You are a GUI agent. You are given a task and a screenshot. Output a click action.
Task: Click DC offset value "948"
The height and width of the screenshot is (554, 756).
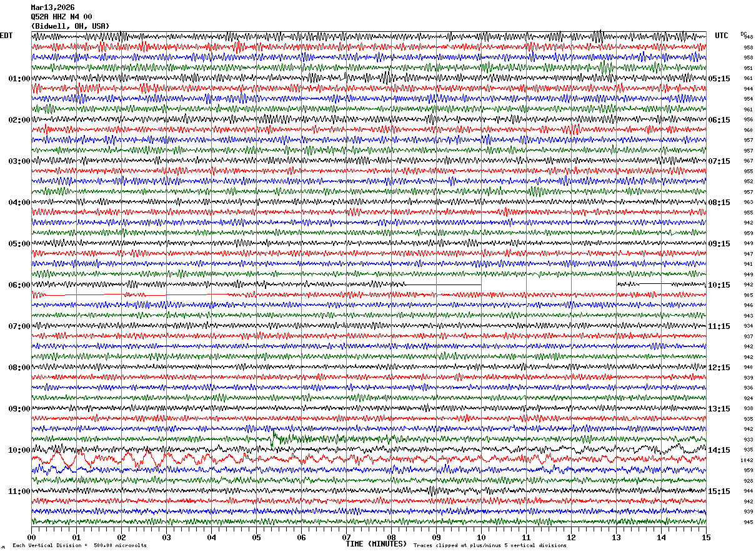749,37
